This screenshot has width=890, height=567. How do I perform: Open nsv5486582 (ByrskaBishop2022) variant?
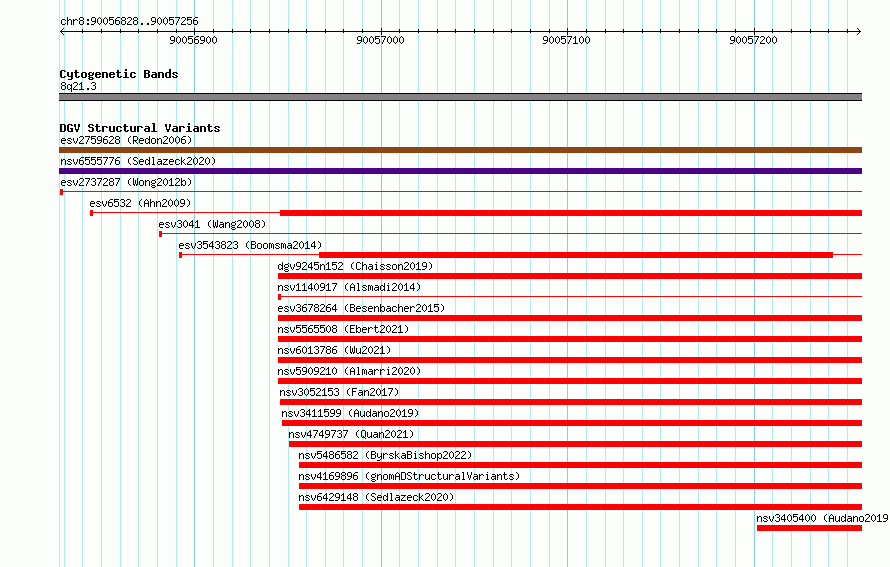click(385, 455)
